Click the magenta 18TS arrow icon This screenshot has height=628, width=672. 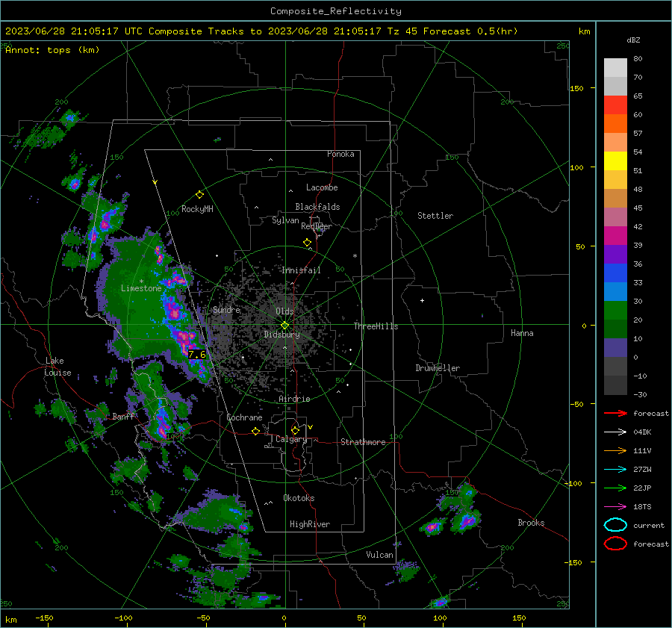click(615, 506)
